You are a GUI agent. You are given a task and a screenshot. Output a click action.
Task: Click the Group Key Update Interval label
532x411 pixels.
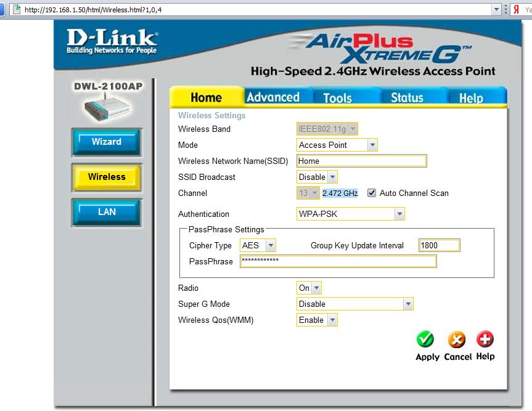[358, 245]
